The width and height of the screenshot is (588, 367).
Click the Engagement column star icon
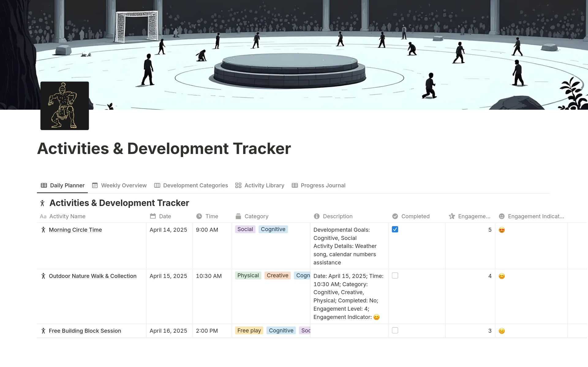coord(452,216)
